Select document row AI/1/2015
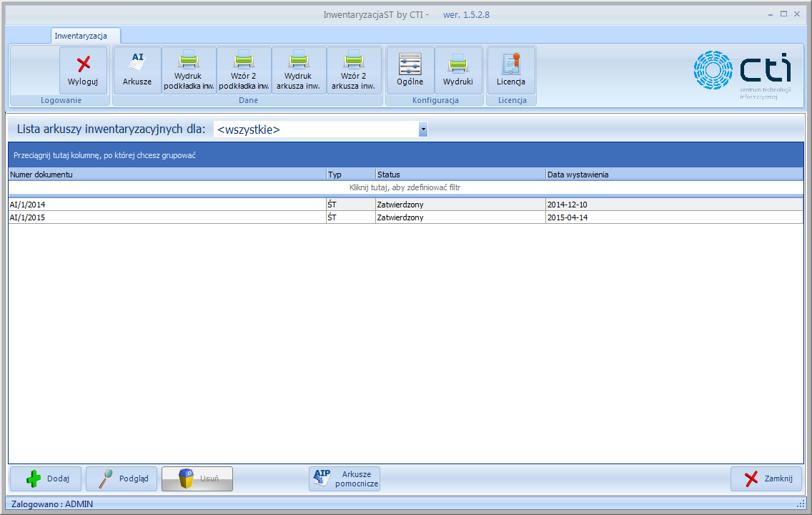Viewport: 812px width, 515px height. click(x=406, y=217)
